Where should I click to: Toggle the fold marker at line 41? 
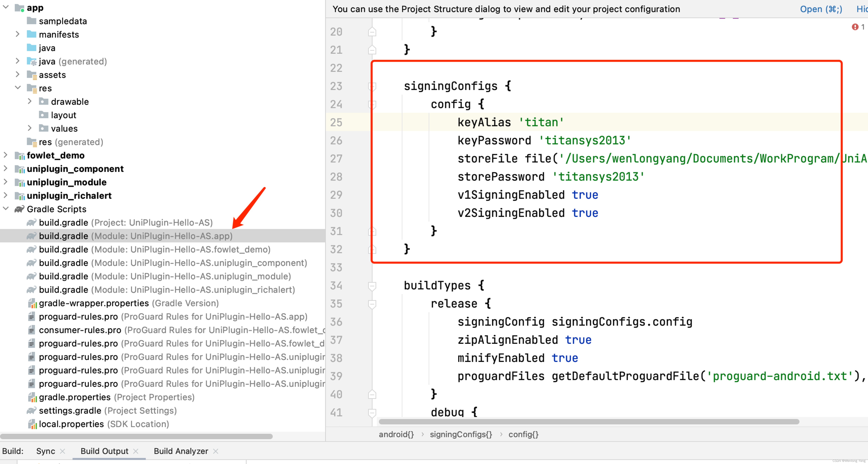coord(372,412)
